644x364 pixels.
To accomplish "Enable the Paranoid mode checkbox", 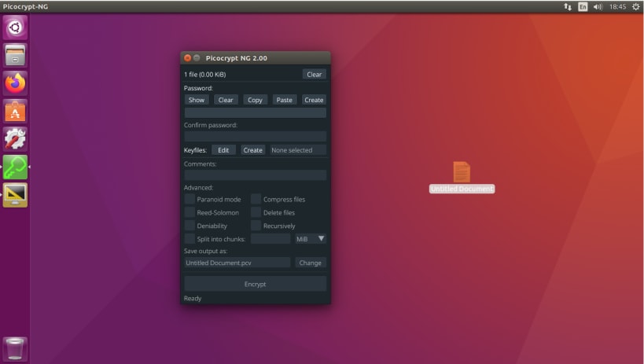I will click(190, 199).
